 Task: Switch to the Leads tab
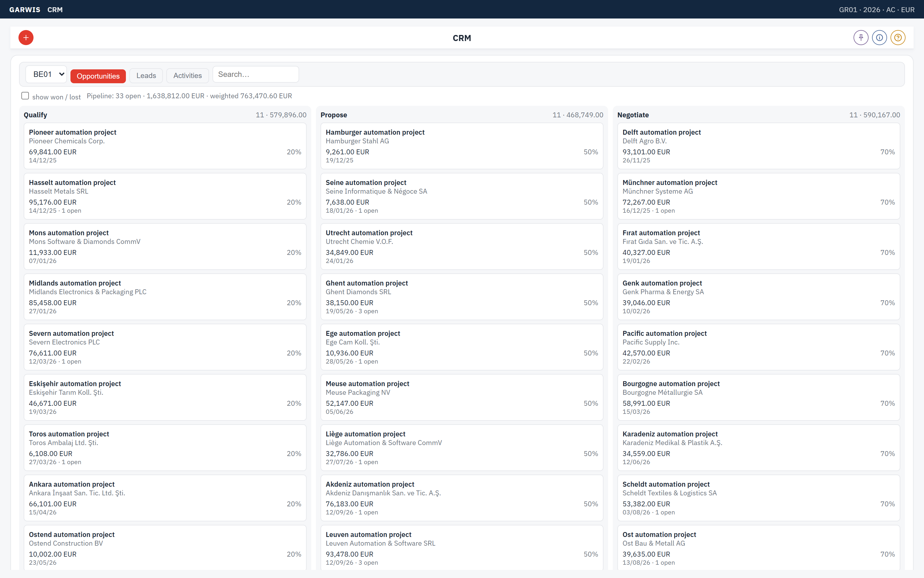click(x=146, y=75)
